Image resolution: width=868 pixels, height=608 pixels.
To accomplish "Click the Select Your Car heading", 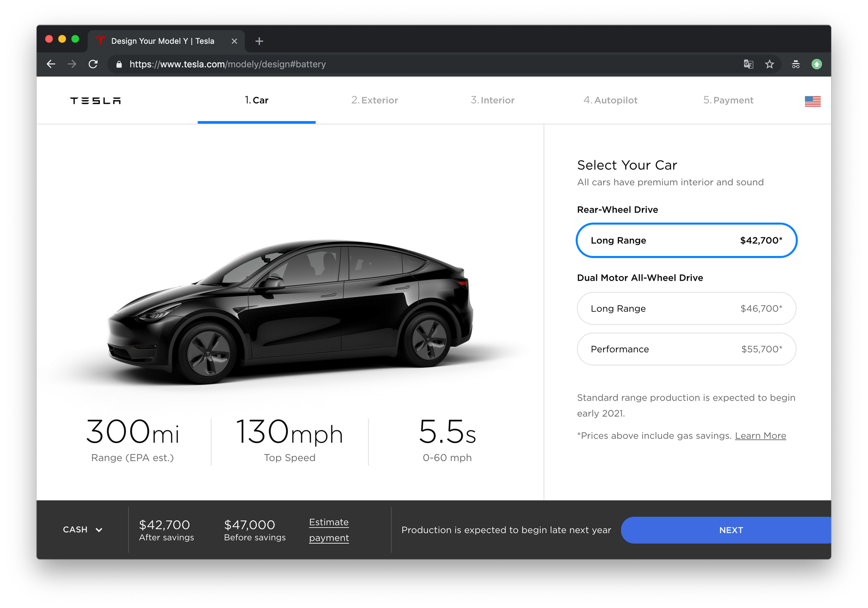I will [627, 165].
